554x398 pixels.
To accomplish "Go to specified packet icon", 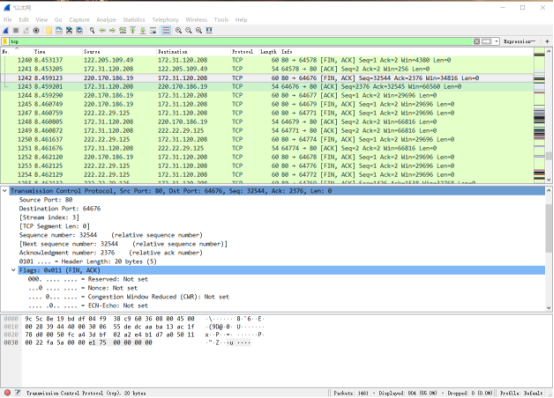I will click(x=123, y=31).
